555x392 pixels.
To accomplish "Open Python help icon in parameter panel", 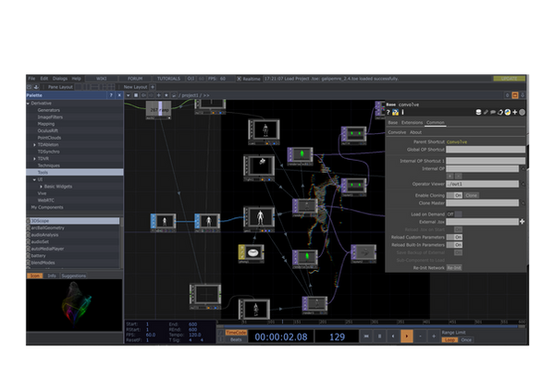I will click(395, 112).
